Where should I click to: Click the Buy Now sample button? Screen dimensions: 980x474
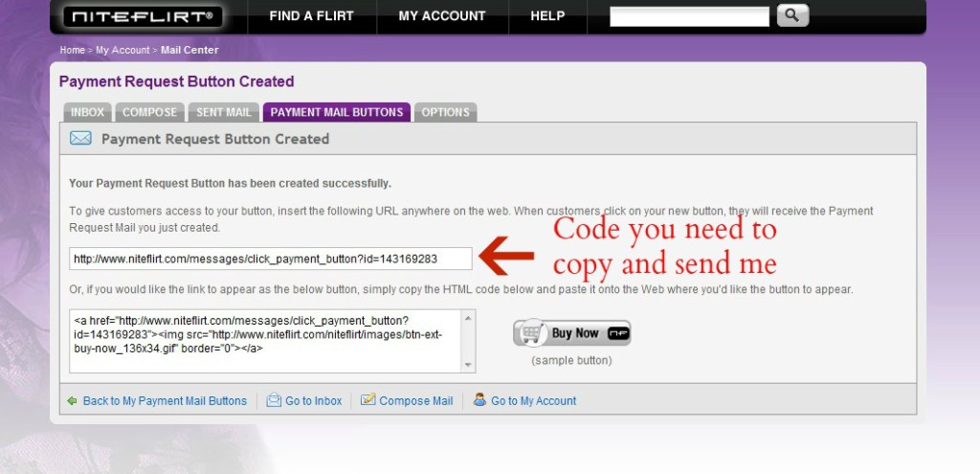coord(572,332)
